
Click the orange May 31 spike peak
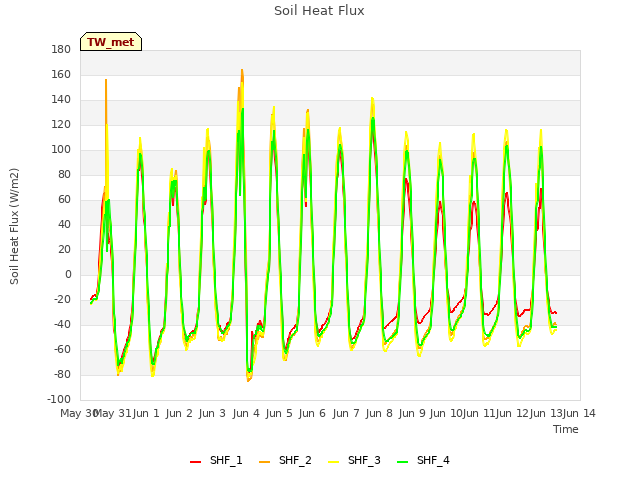(x=106, y=80)
